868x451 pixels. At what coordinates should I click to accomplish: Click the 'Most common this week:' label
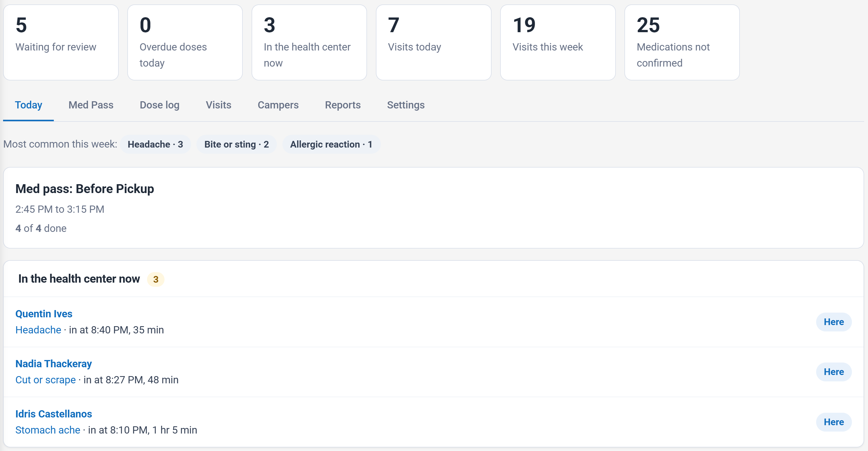[x=60, y=144]
